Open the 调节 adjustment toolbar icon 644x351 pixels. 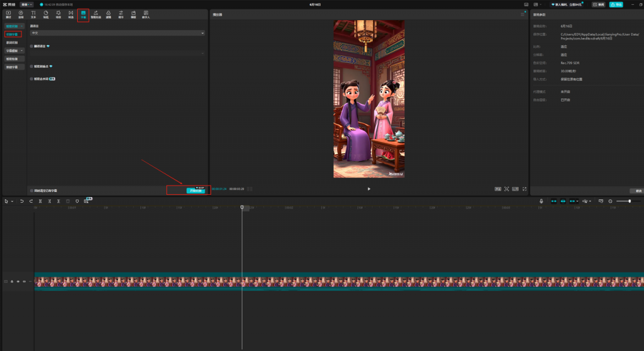point(121,14)
